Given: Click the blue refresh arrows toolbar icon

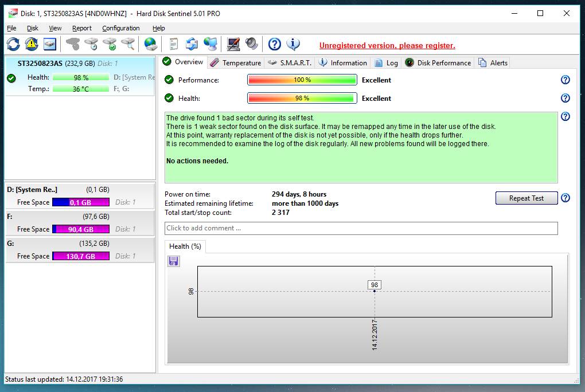Looking at the screenshot, I should pos(13,44).
